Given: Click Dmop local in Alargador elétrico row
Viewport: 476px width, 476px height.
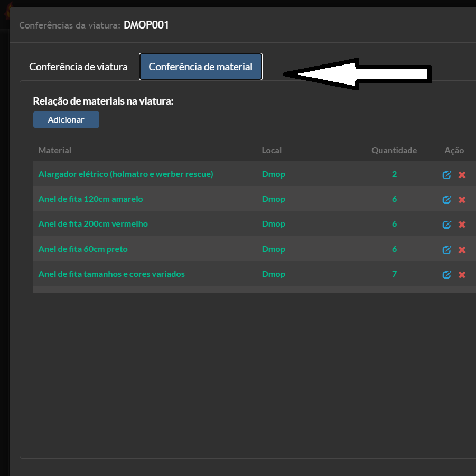Looking at the screenshot, I should point(274,174).
